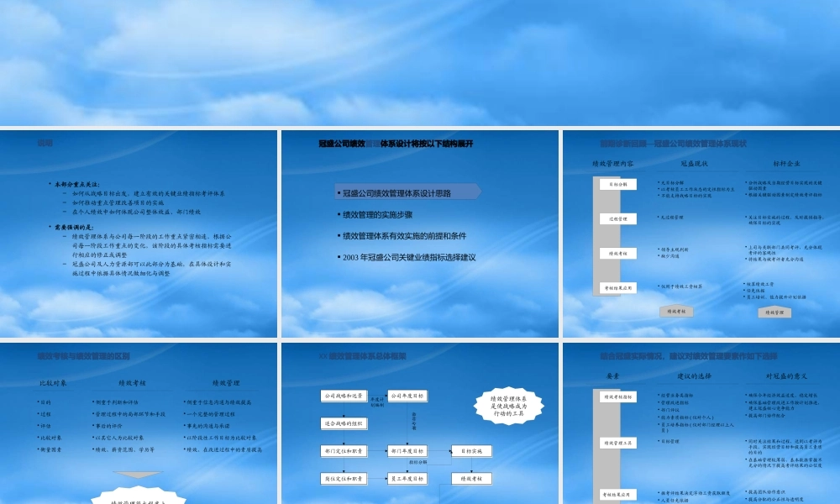Click the '绩效考核' column header in comparison slide
The image size is (840, 504).
(x=133, y=384)
